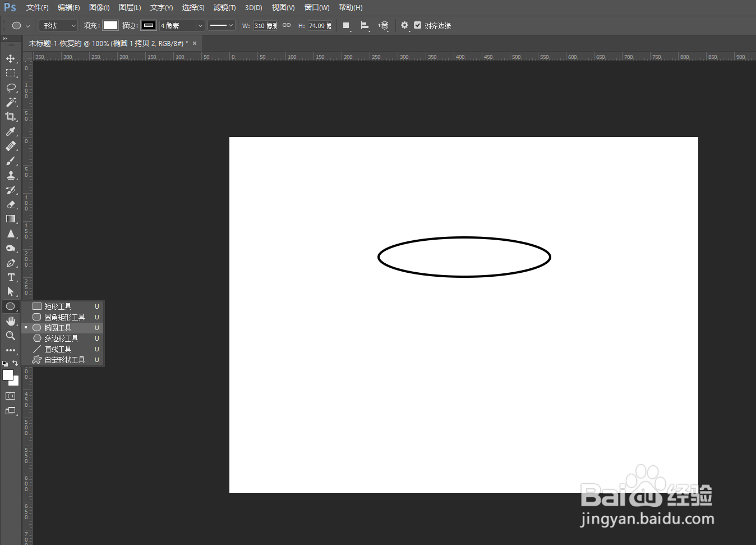Select the Crop tool

[11, 117]
